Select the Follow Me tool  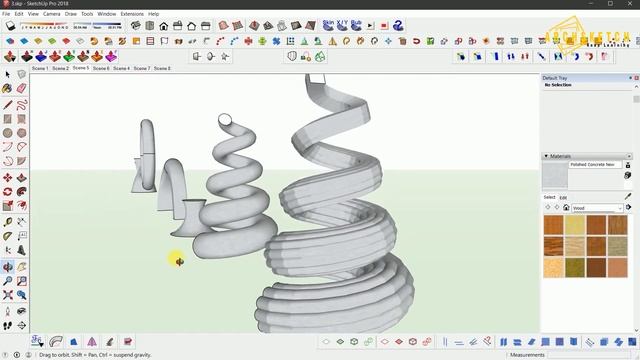coord(22,191)
